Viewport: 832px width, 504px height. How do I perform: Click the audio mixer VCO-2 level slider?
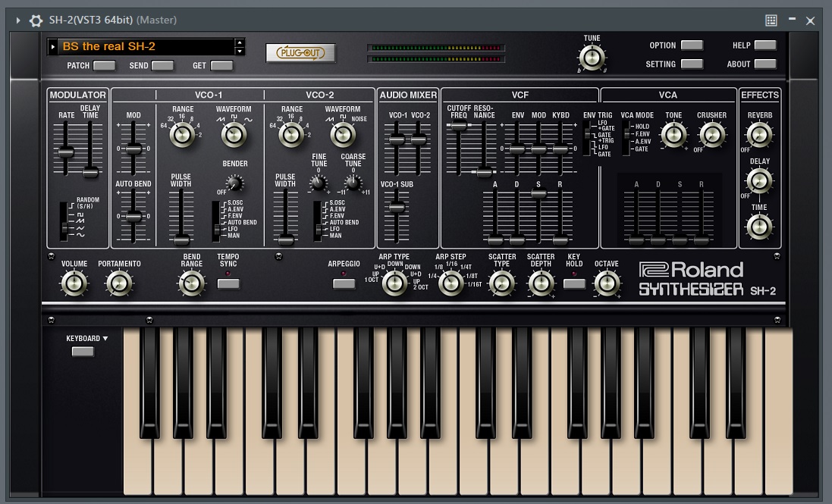(x=419, y=149)
